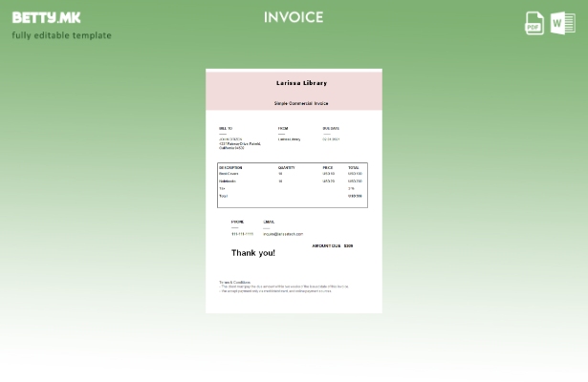Viewport: 588px width, 382px height.
Task: Download the Word document icon
Action: (x=563, y=23)
